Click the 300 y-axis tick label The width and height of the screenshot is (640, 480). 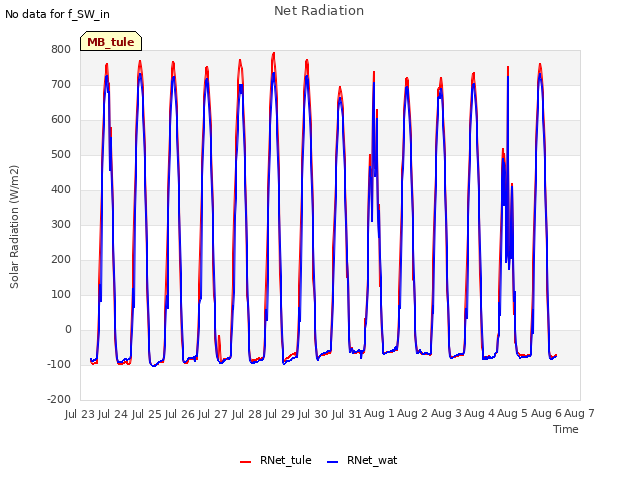[x=61, y=224]
